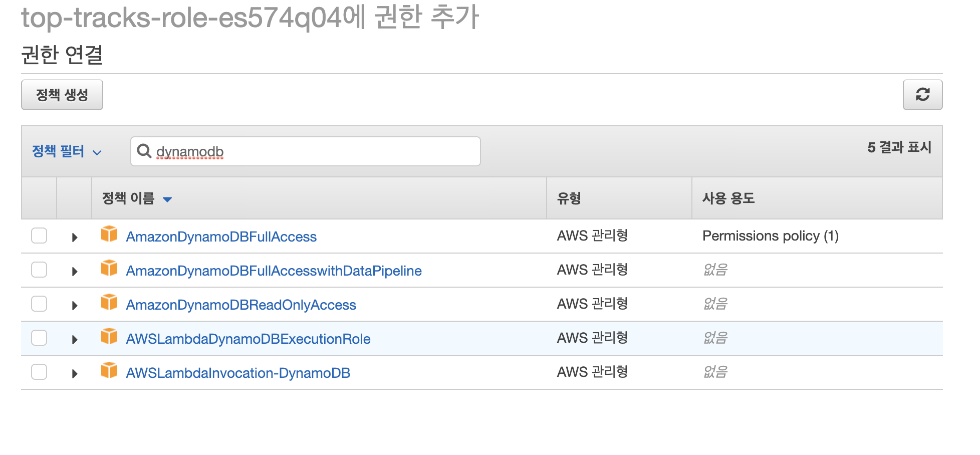Image resolution: width=980 pixels, height=455 pixels.
Task: Tick the AmazonDynamoDBReadOnlyAccess checkbox
Action: pos(39,304)
